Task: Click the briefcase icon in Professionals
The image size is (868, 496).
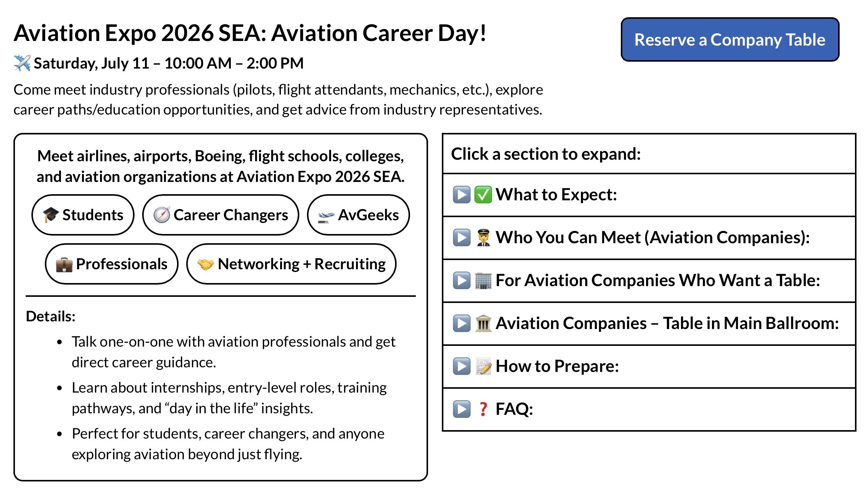Action: [x=64, y=264]
